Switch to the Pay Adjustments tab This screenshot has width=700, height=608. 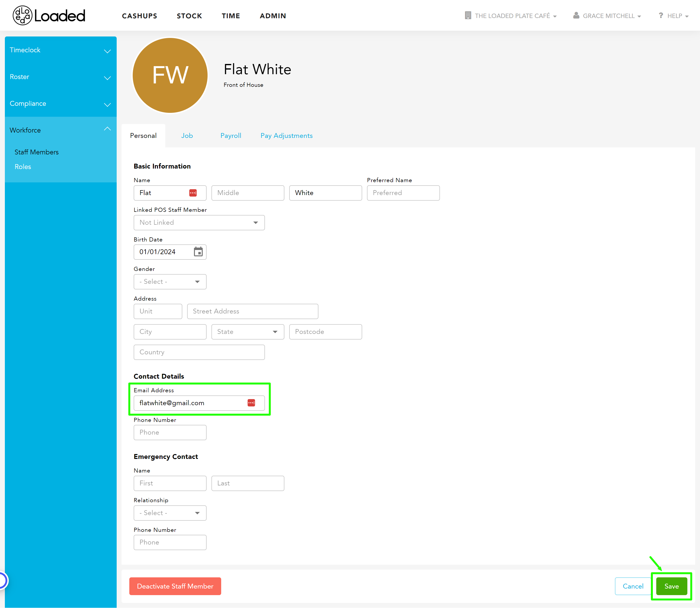(x=287, y=136)
